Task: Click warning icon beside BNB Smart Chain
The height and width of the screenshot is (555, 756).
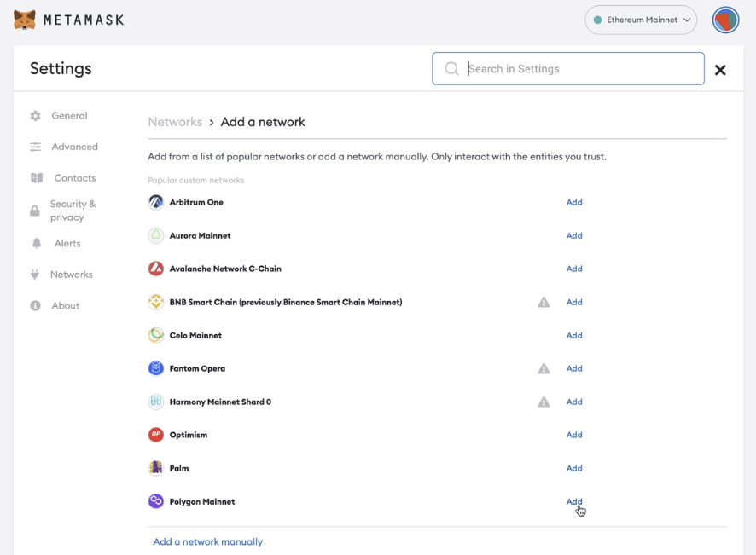Action: tap(544, 302)
